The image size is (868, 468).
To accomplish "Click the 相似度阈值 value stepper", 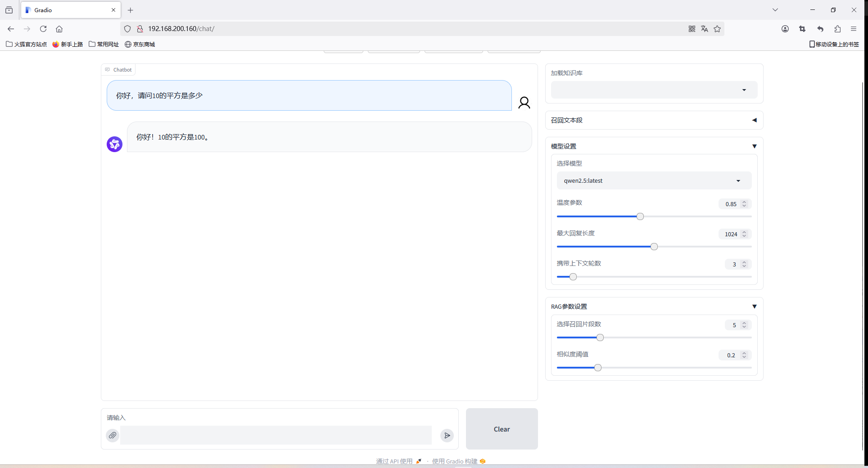I will tap(744, 355).
